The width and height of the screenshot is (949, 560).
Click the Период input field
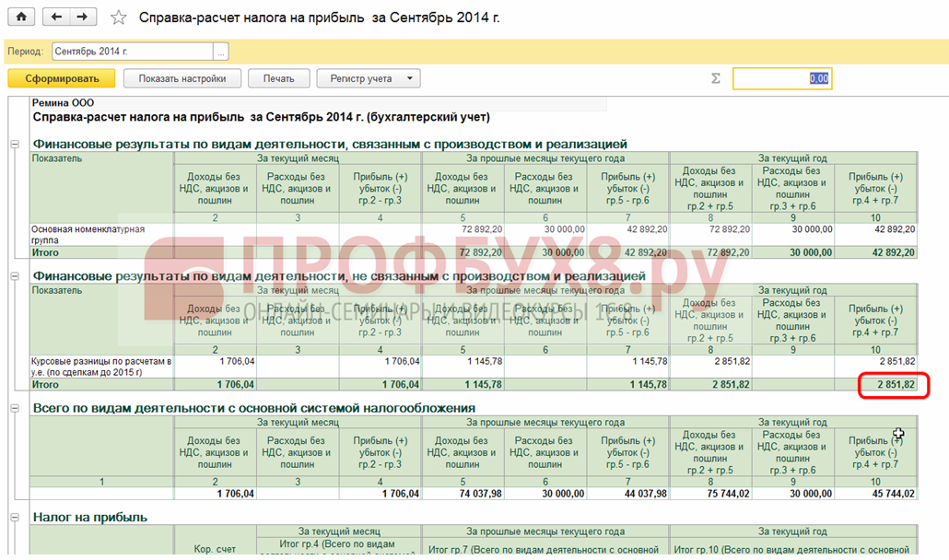tap(132, 52)
